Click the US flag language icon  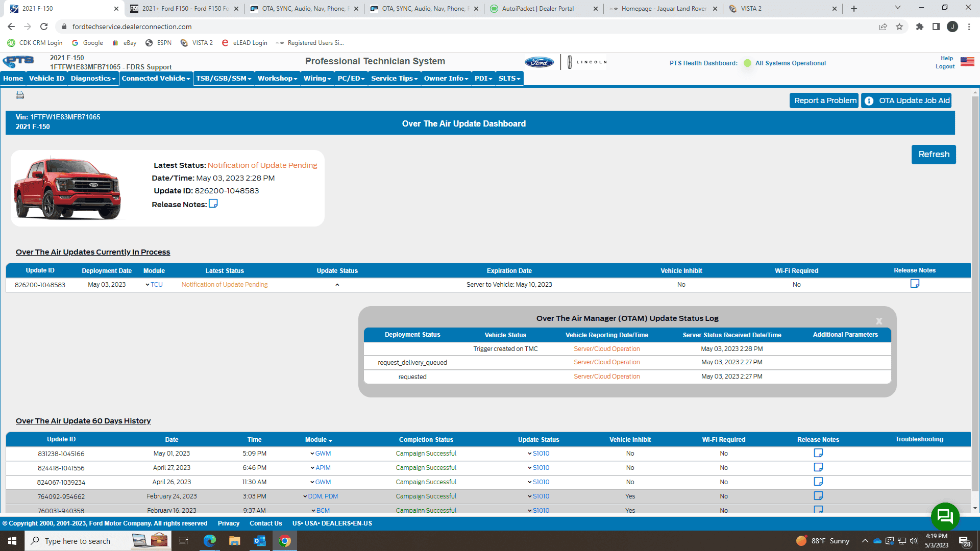pyautogui.click(x=967, y=62)
